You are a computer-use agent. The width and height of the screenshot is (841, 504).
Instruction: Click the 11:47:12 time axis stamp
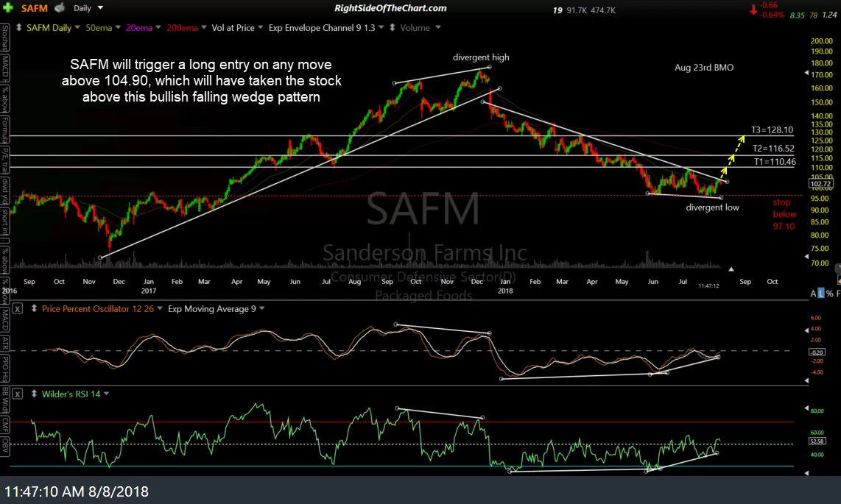[708, 286]
